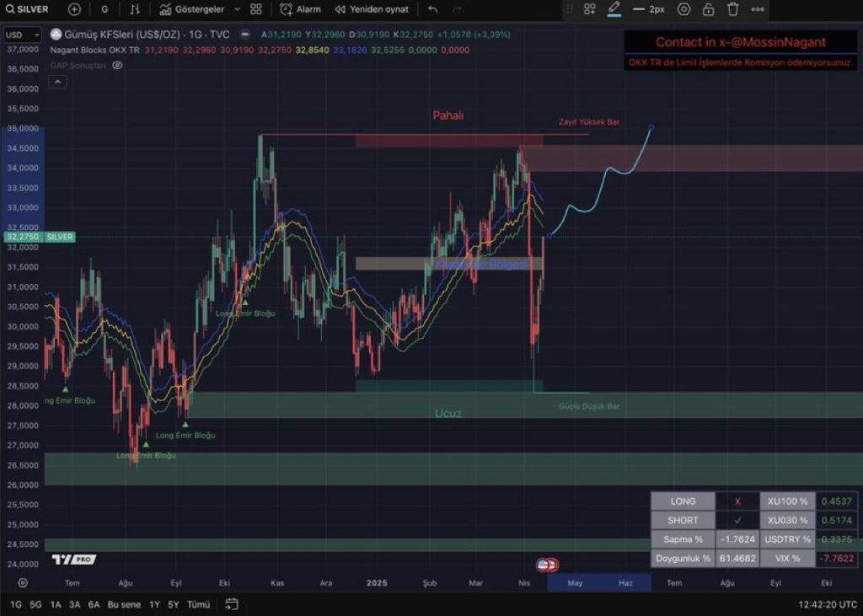Screen dimensions: 863x616
Task: Click the Sapma % table cell
Action: click(683, 539)
